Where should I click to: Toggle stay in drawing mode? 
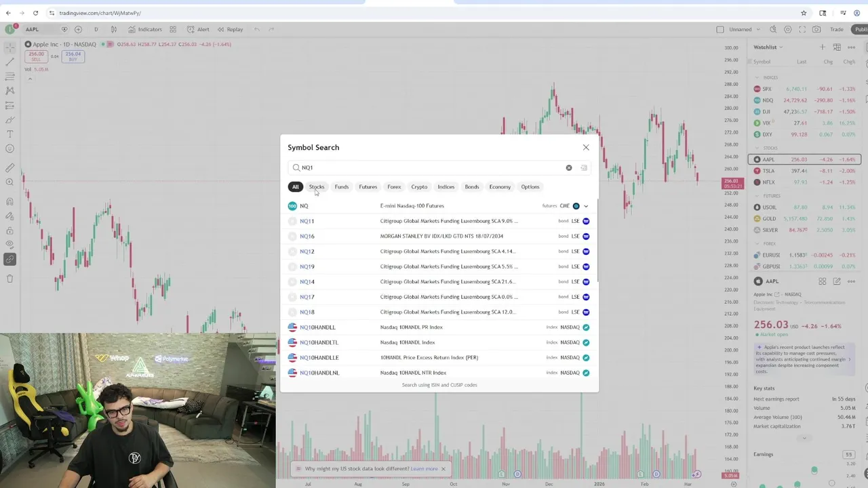click(9, 216)
